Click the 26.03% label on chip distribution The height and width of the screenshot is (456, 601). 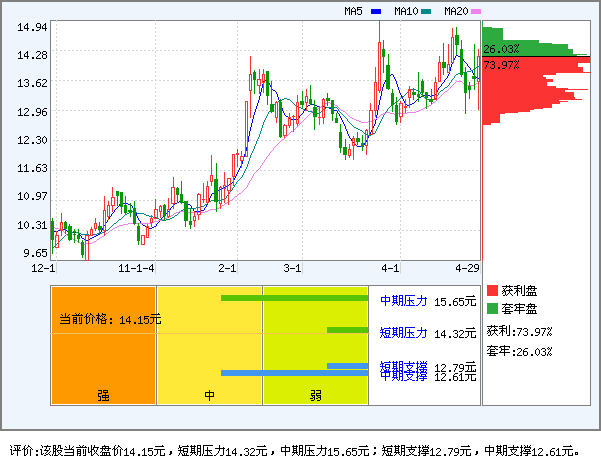coord(501,49)
